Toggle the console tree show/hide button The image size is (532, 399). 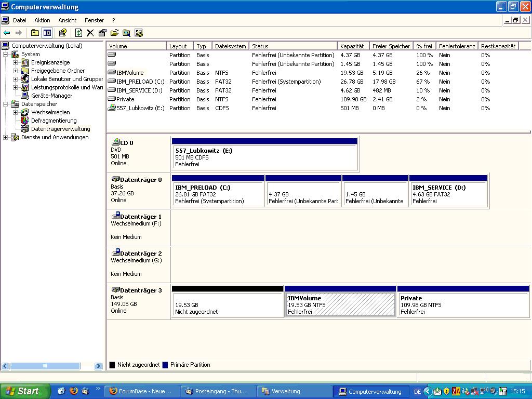coord(47,33)
